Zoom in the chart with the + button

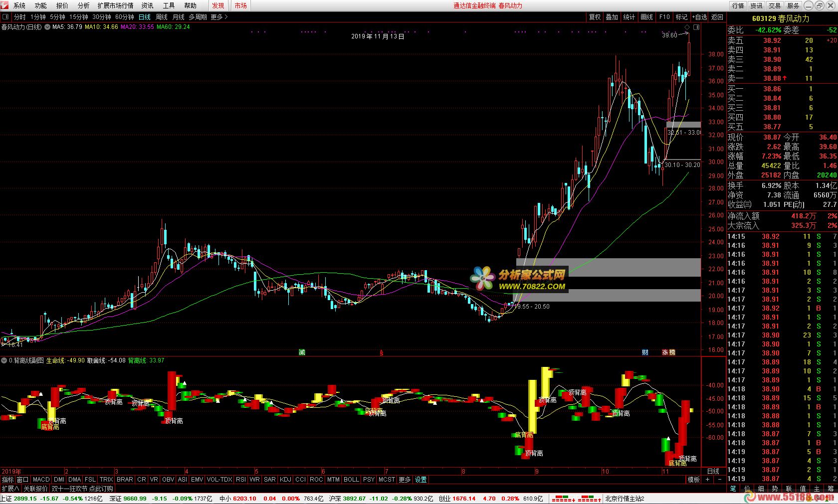coord(708,480)
